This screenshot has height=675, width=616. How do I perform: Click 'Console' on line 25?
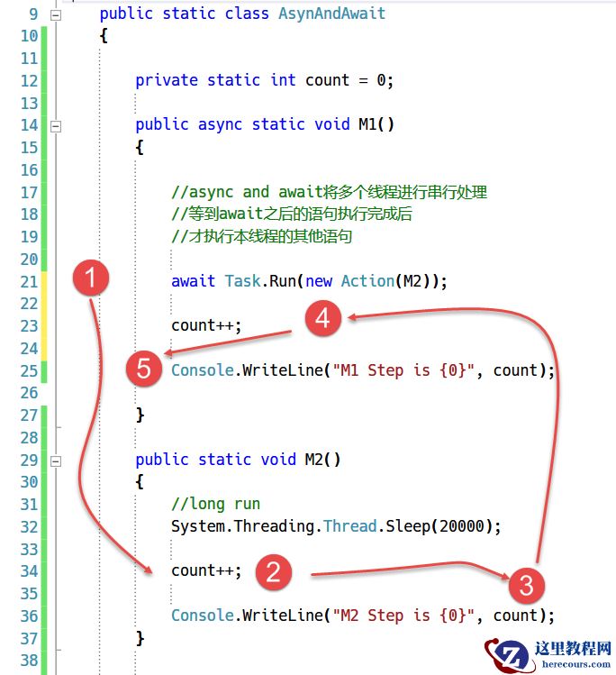pos(202,370)
